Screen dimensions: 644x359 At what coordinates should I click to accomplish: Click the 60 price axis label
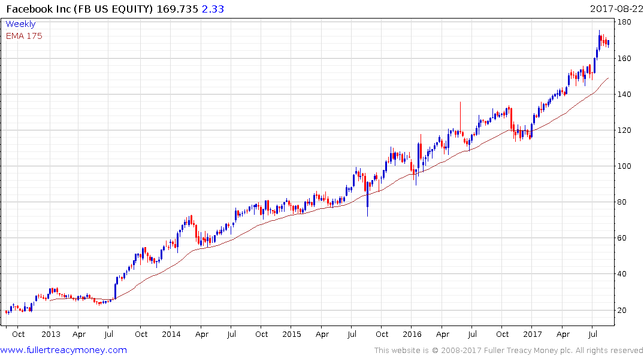622,238
